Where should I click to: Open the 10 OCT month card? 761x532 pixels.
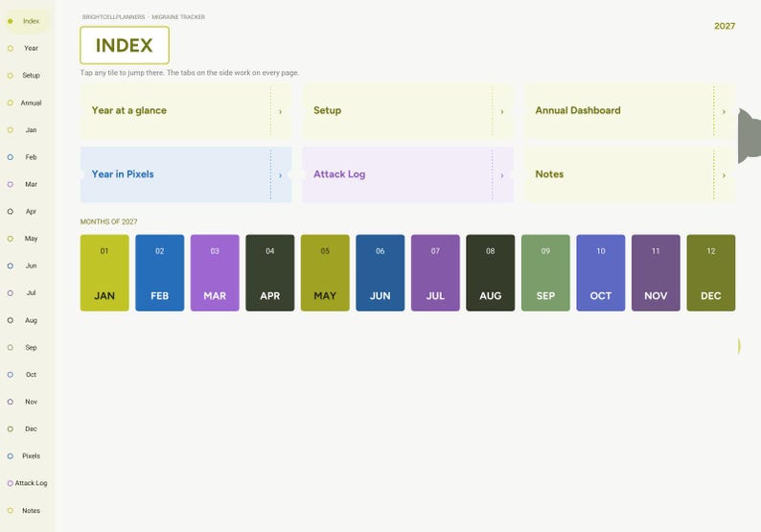pyautogui.click(x=601, y=273)
